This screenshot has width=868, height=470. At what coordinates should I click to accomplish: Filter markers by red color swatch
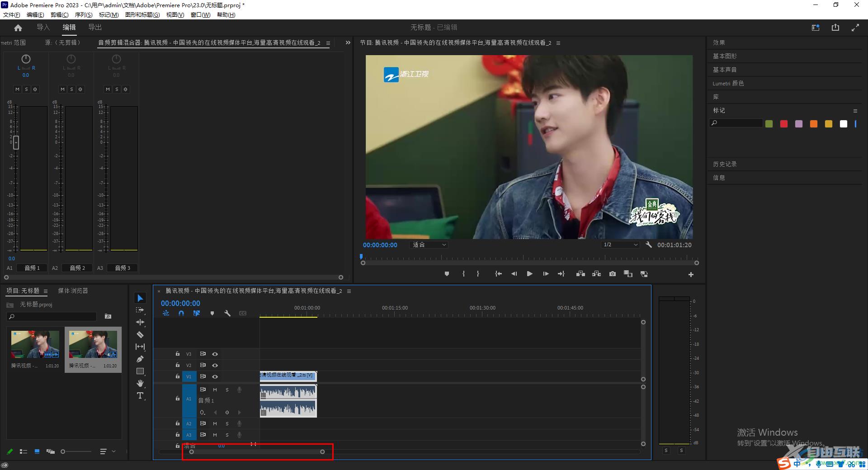(x=784, y=124)
